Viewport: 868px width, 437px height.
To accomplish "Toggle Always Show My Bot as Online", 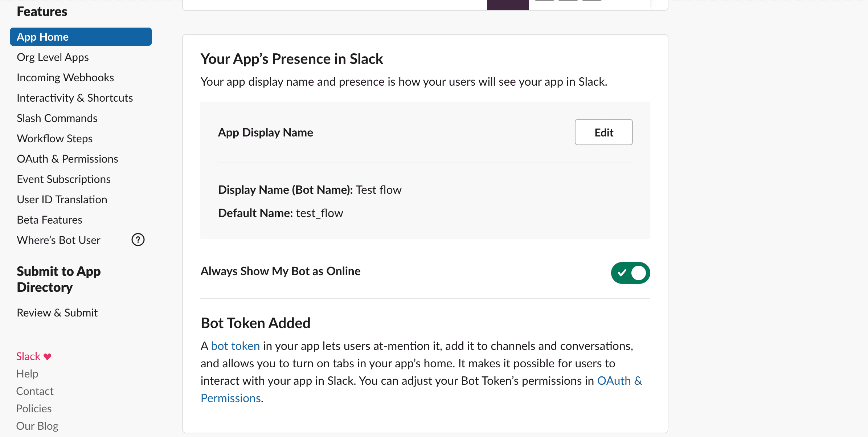I will [630, 273].
